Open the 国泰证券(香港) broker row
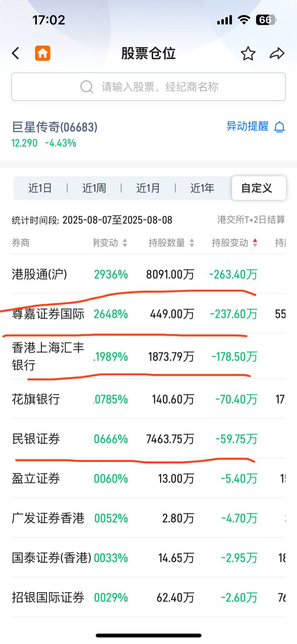 tap(148, 558)
